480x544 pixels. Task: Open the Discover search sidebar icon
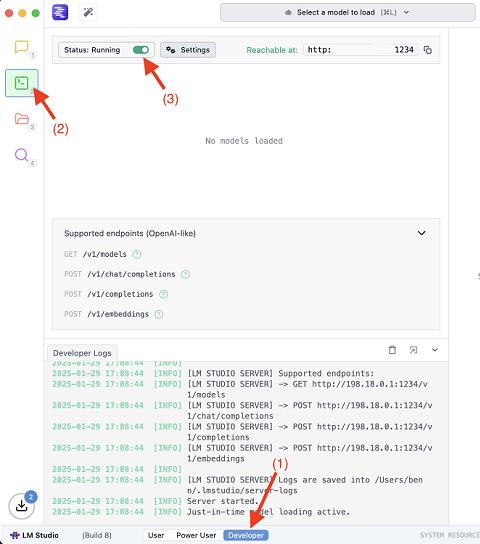tap(22, 155)
